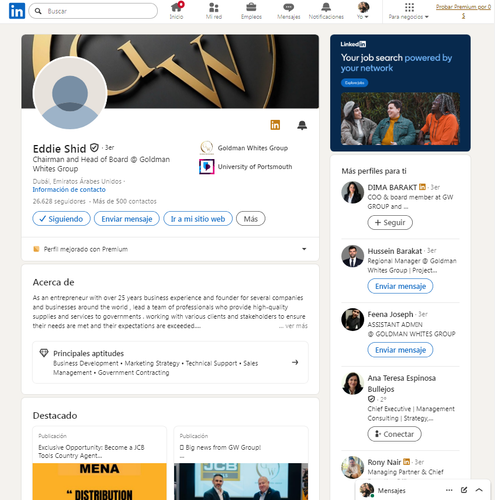Connect with Ana Teresa using Conectar
This screenshot has width=495, height=500.
tap(394, 434)
